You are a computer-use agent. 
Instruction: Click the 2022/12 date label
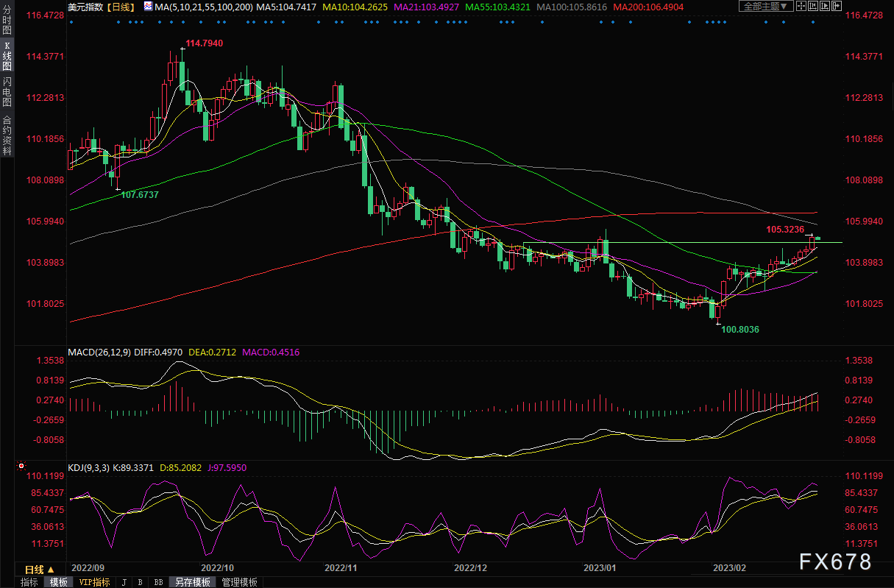coord(471,568)
